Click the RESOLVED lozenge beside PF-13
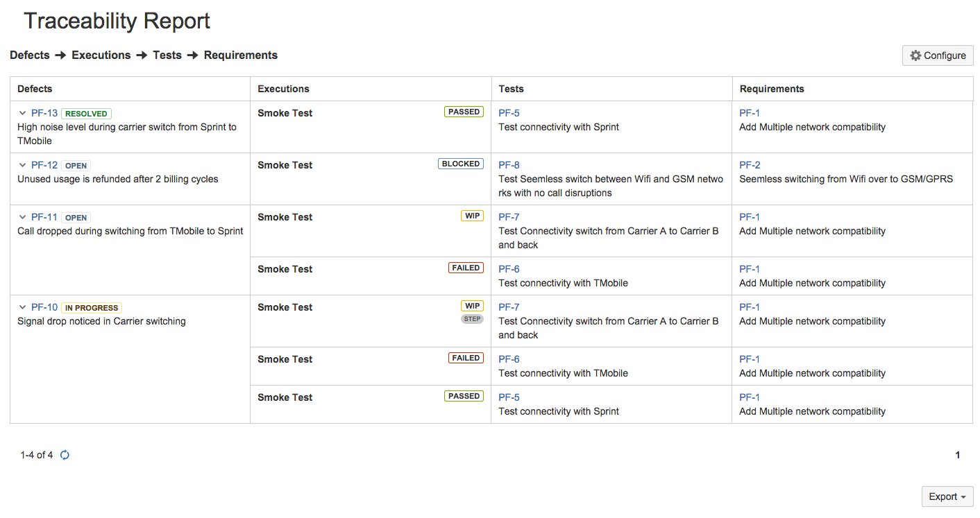 point(86,113)
